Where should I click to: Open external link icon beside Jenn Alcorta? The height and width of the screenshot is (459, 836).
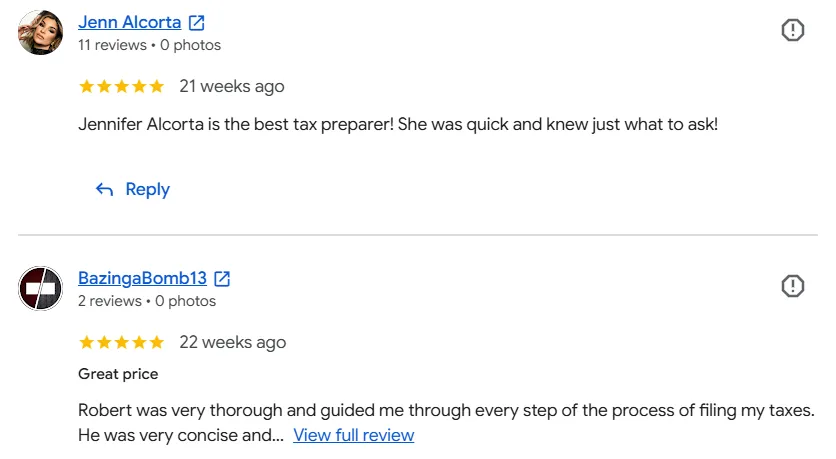[197, 22]
